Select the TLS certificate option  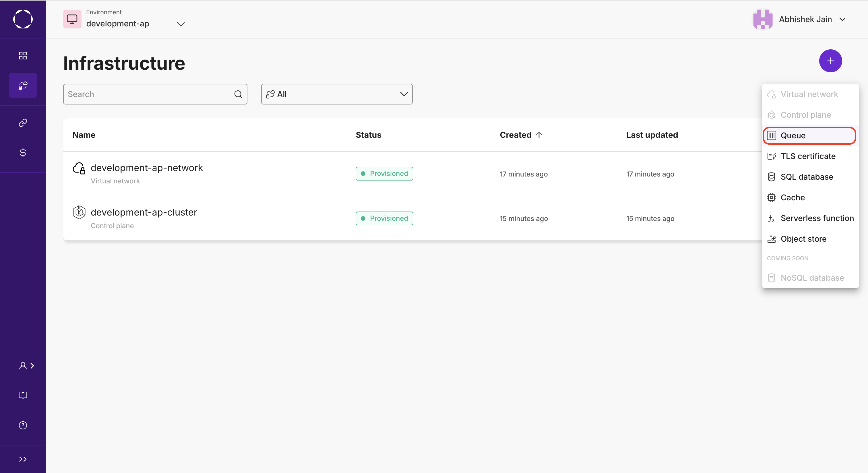point(808,156)
